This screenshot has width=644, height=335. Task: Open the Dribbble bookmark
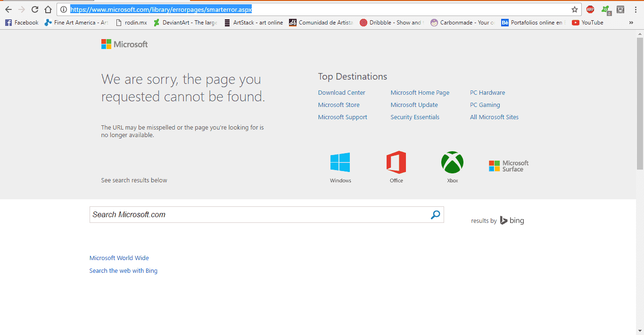[x=391, y=22]
